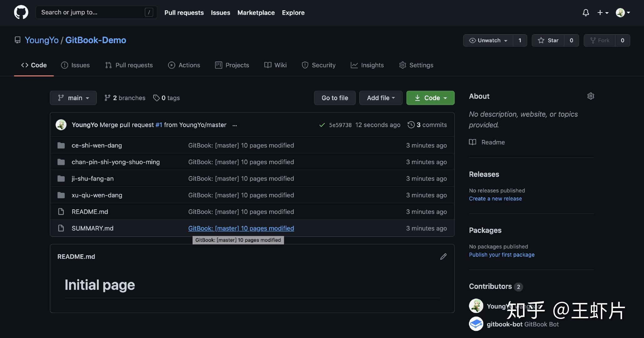Click the Unwatch button
Image resolution: width=644 pixels, height=338 pixels.
point(488,40)
